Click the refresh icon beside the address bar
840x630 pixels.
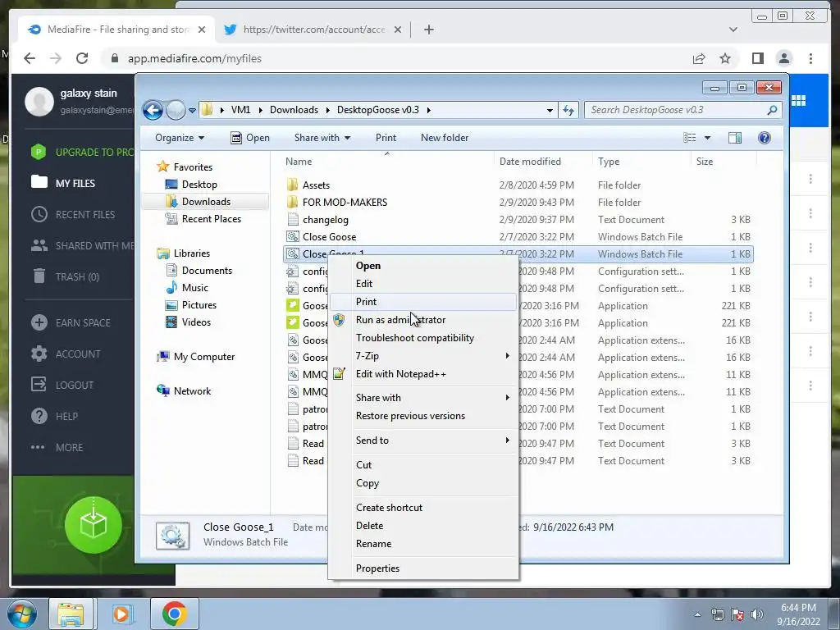click(x=568, y=111)
